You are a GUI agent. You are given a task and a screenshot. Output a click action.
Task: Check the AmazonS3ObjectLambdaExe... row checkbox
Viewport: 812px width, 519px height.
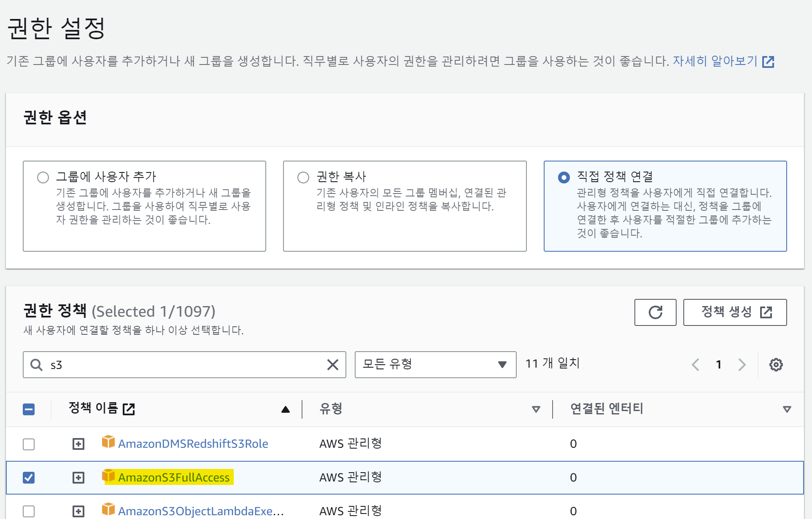[x=29, y=511]
